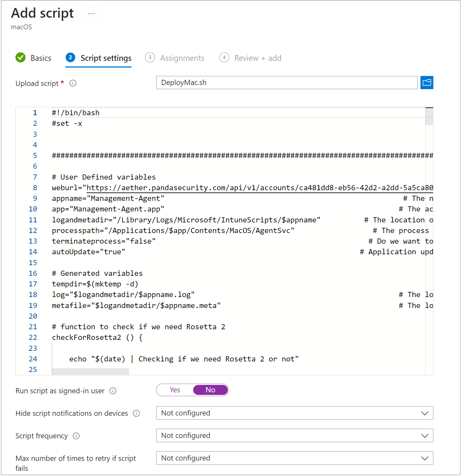Image resolution: width=462 pixels, height=476 pixels.
Task: Open the file browser to upload a script
Action: point(427,83)
